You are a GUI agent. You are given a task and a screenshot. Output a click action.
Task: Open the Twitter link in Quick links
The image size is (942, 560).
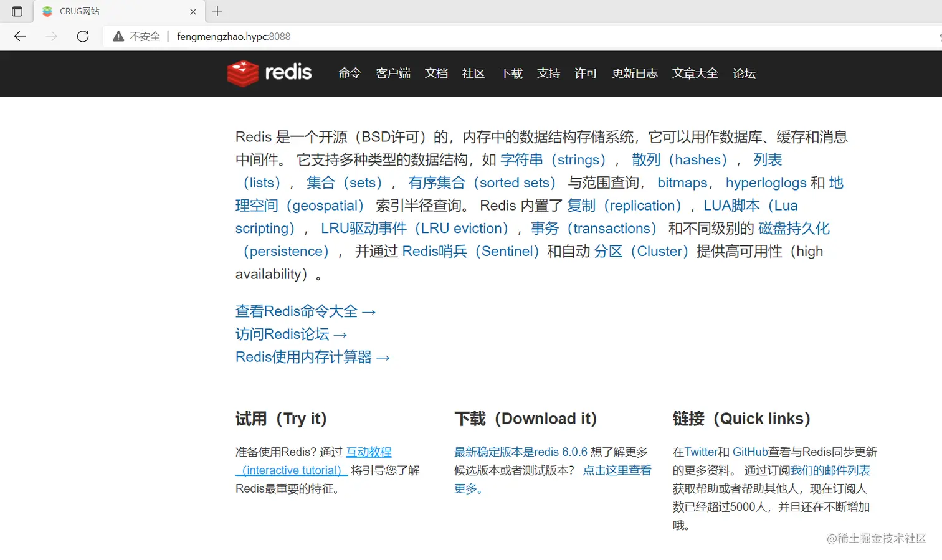tap(701, 452)
